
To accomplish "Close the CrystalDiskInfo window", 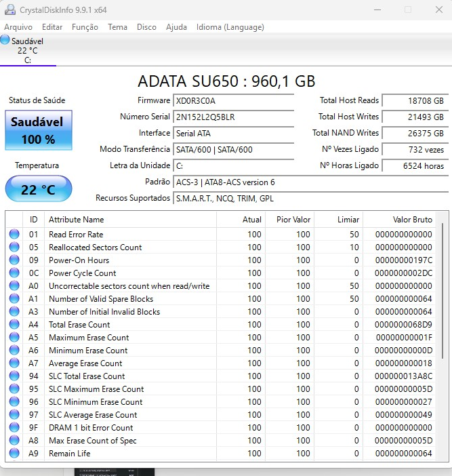I will (439, 9).
